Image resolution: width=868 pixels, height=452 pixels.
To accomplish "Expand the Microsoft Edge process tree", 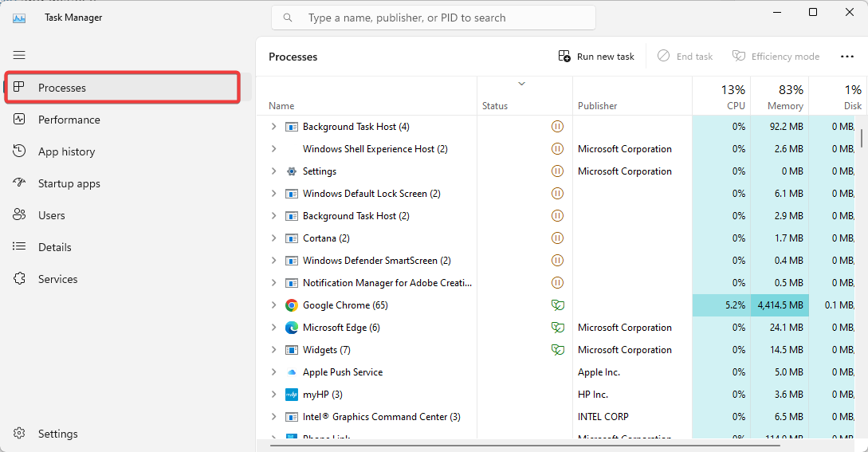I will pos(273,328).
